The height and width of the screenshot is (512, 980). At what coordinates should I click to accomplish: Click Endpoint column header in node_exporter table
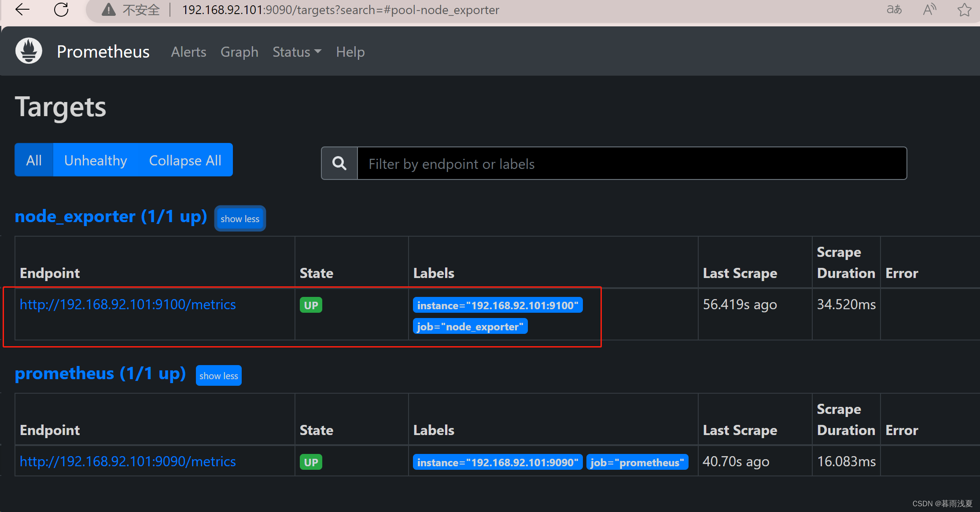(x=50, y=273)
